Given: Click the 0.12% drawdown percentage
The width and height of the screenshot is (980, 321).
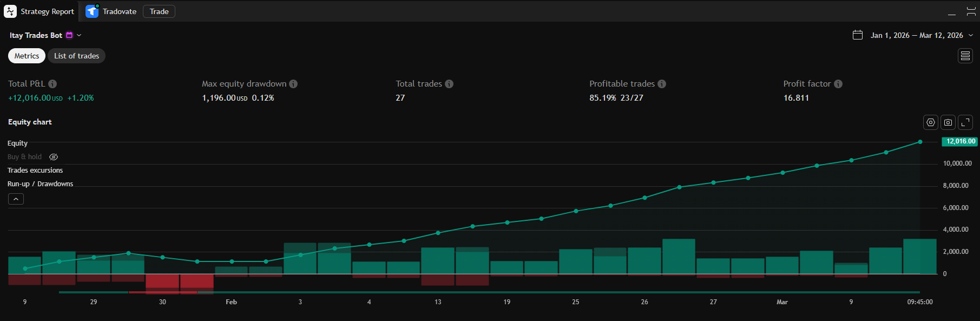Looking at the screenshot, I should [x=263, y=98].
